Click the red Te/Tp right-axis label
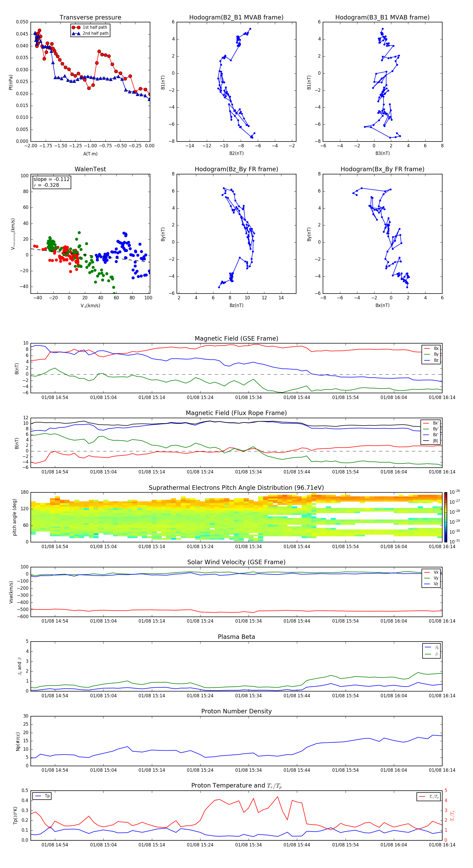 coord(453,815)
